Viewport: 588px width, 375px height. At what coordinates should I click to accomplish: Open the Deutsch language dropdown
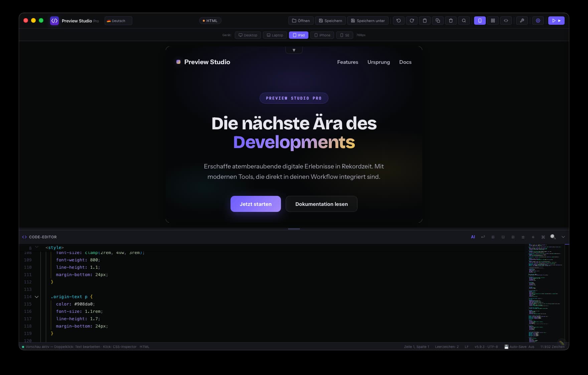point(118,21)
